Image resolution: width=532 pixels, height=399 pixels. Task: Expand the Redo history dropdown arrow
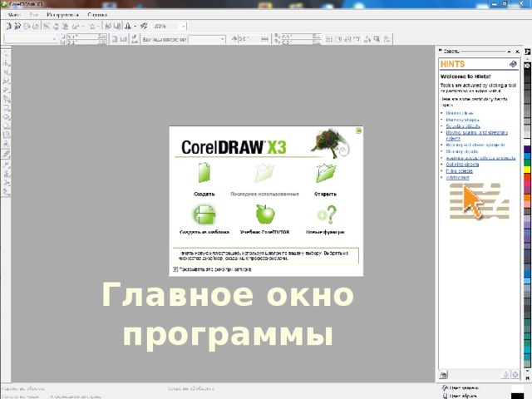(x=98, y=26)
